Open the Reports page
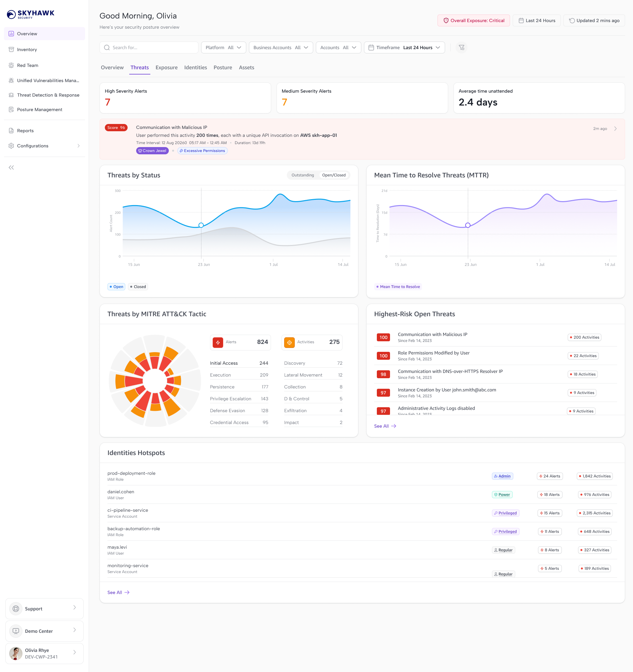 tap(44, 131)
